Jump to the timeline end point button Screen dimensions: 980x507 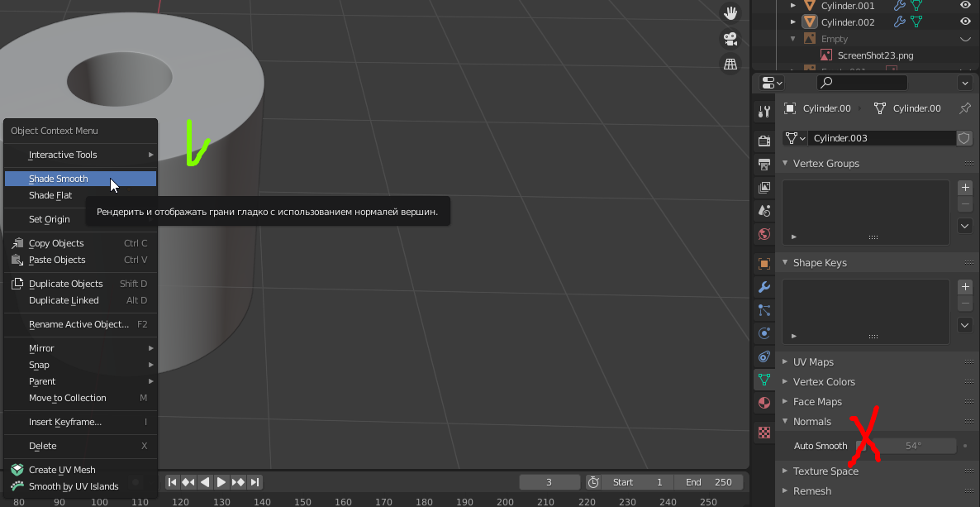[x=255, y=482]
